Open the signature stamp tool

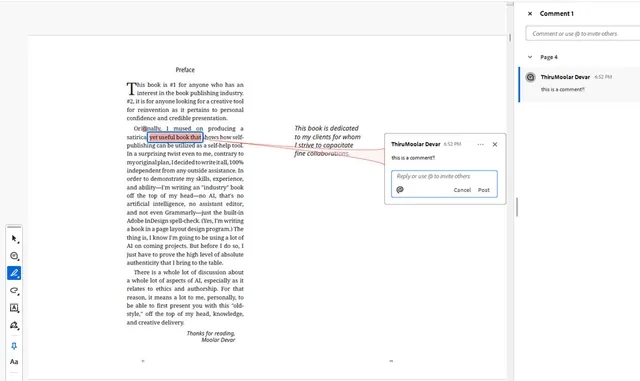point(14,325)
